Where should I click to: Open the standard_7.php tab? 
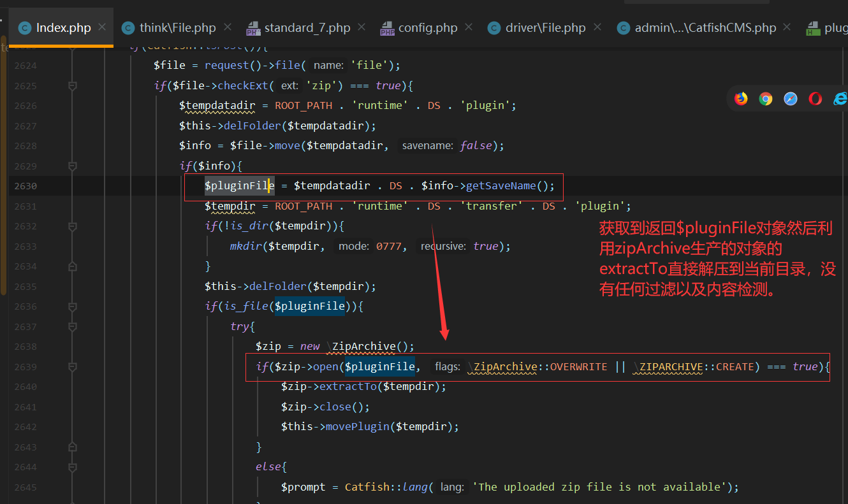[307, 28]
